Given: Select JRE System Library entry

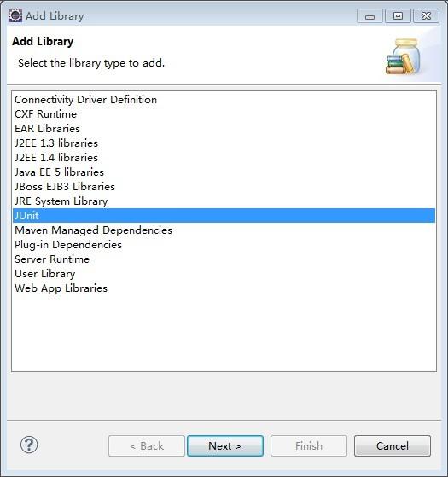Looking at the screenshot, I should [x=224, y=201].
